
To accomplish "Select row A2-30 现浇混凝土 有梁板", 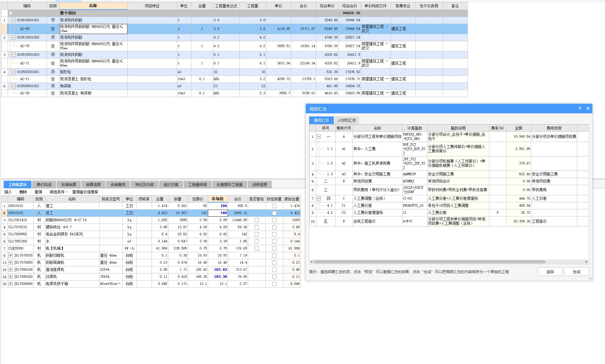I will (234, 93).
